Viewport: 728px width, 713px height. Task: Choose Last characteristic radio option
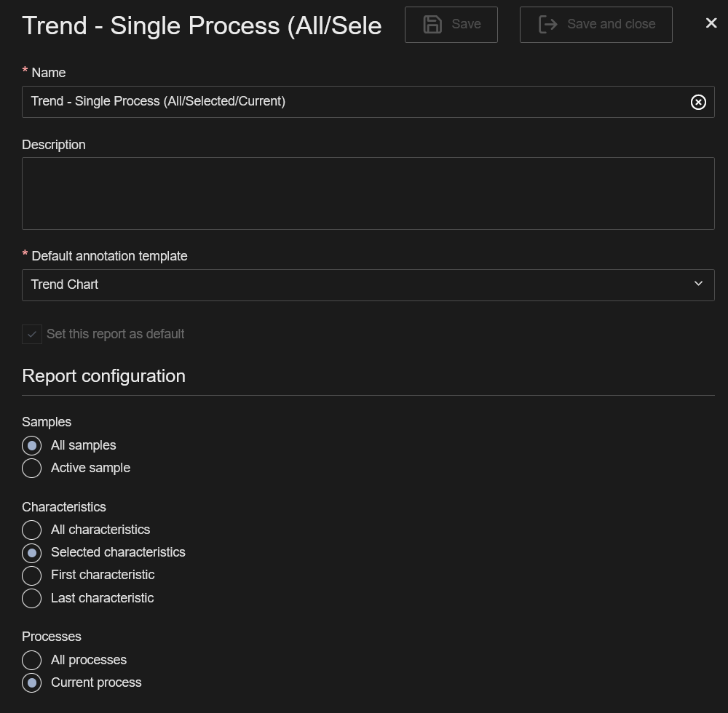[x=32, y=598]
